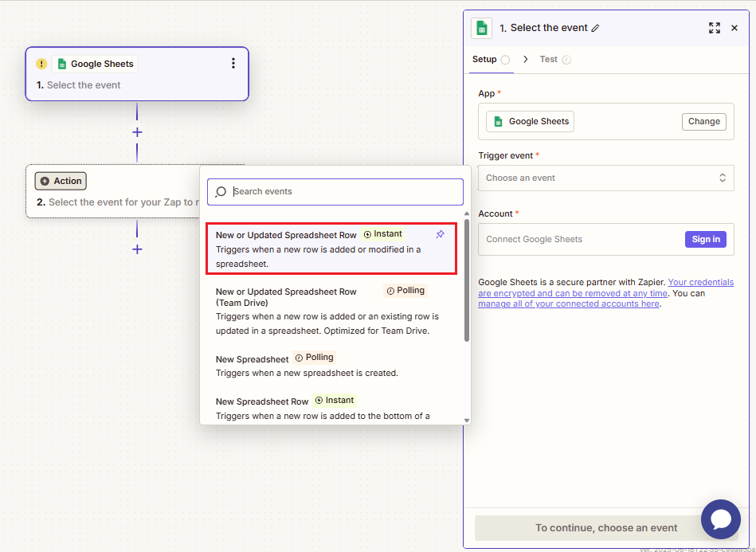The image size is (756, 552).
Task: Select New or Updated Spreadsheet Row instant event
Action: click(331, 249)
